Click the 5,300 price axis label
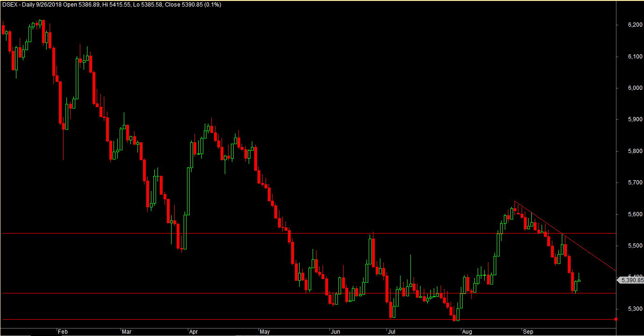 point(635,309)
